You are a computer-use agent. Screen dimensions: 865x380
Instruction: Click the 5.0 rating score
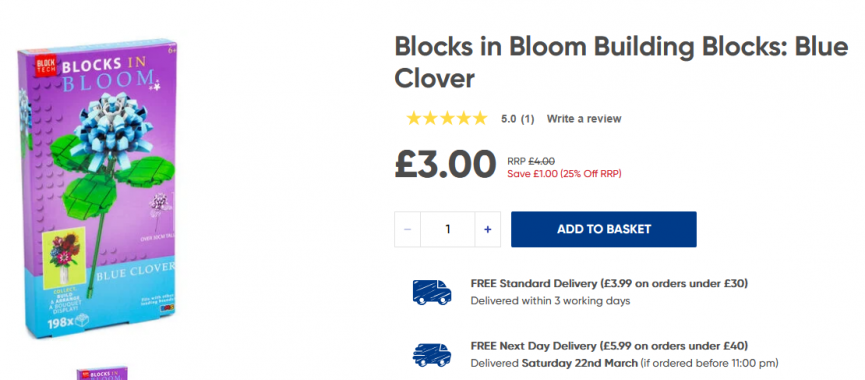click(508, 119)
